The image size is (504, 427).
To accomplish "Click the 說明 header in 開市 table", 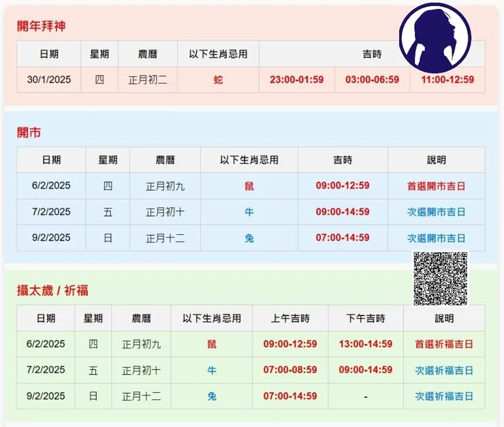I will tap(436, 160).
